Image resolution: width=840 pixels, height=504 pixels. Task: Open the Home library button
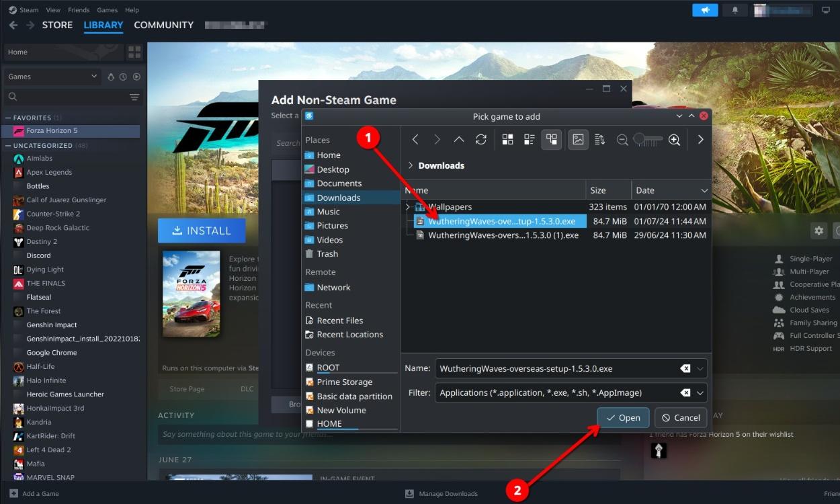click(x=63, y=52)
